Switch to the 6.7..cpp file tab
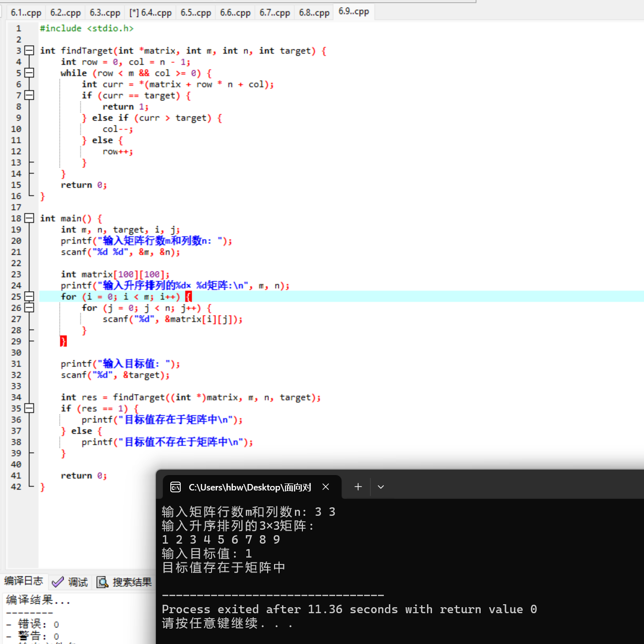This screenshot has width=644, height=644. click(275, 12)
